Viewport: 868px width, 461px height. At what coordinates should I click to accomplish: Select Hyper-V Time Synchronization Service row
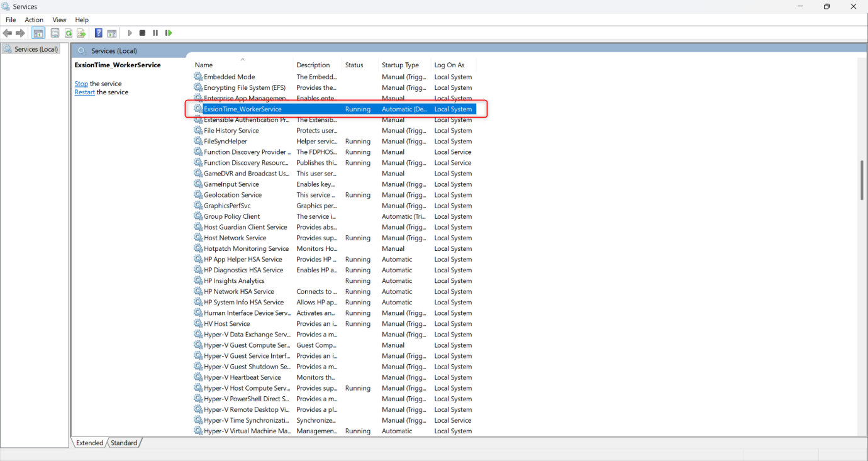[x=334, y=420]
